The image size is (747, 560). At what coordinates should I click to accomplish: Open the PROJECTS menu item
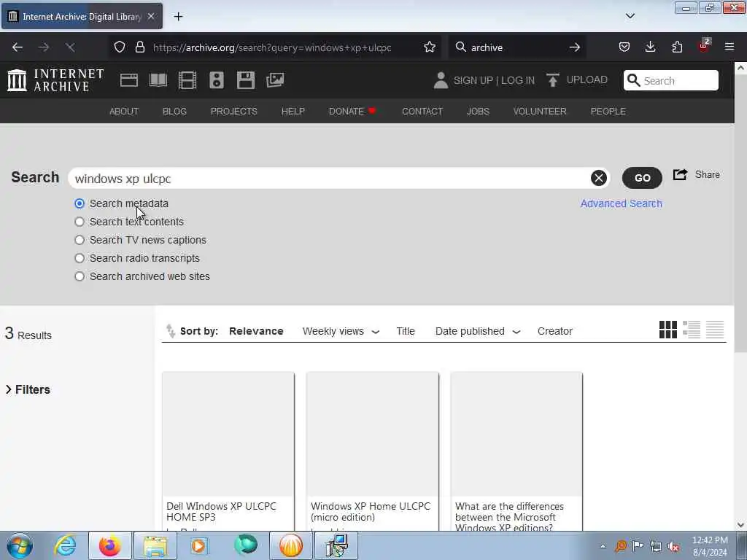tap(234, 111)
